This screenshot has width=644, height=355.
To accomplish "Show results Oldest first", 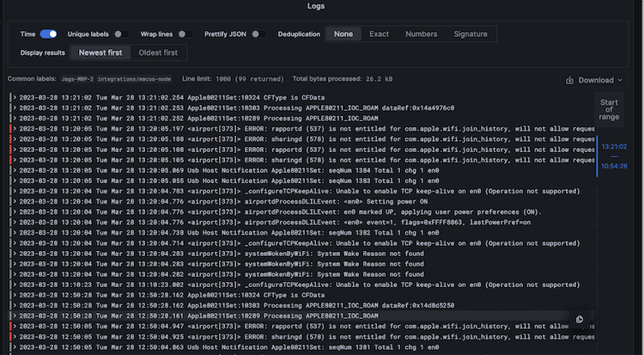I will [x=158, y=52].
